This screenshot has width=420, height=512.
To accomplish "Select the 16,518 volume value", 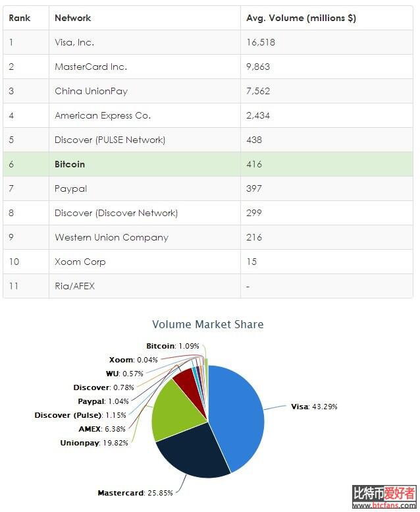I will click(261, 42).
